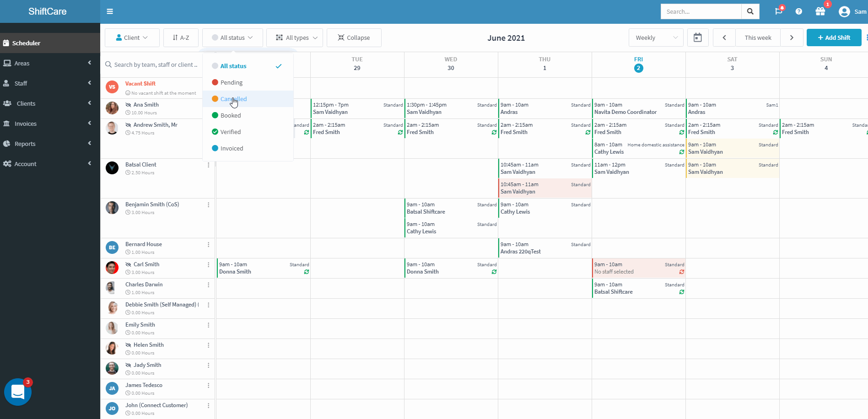This screenshot has height=419, width=868.
Task: Click the Vacant Shift VS avatar
Action: (112, 87)
